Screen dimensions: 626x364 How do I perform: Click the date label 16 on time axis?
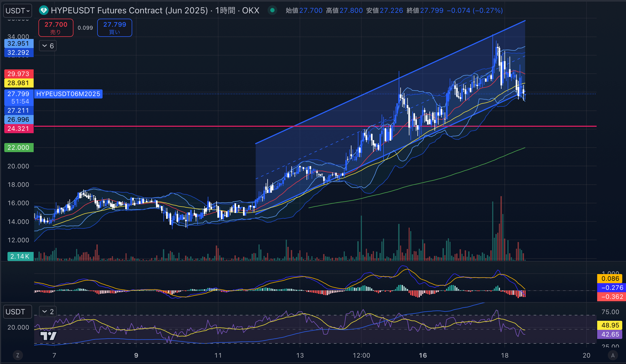pos(423,355)
